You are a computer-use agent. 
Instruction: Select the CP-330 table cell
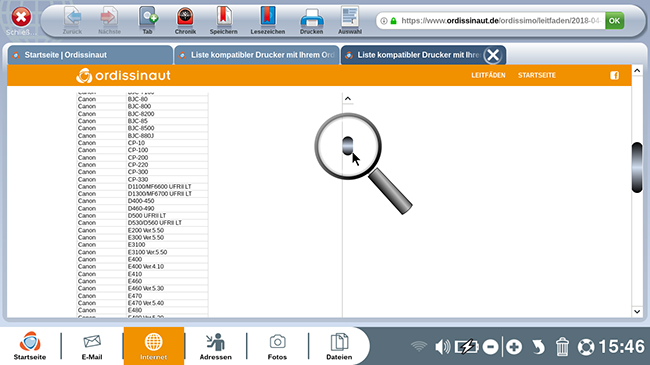(x=167, y=179)
